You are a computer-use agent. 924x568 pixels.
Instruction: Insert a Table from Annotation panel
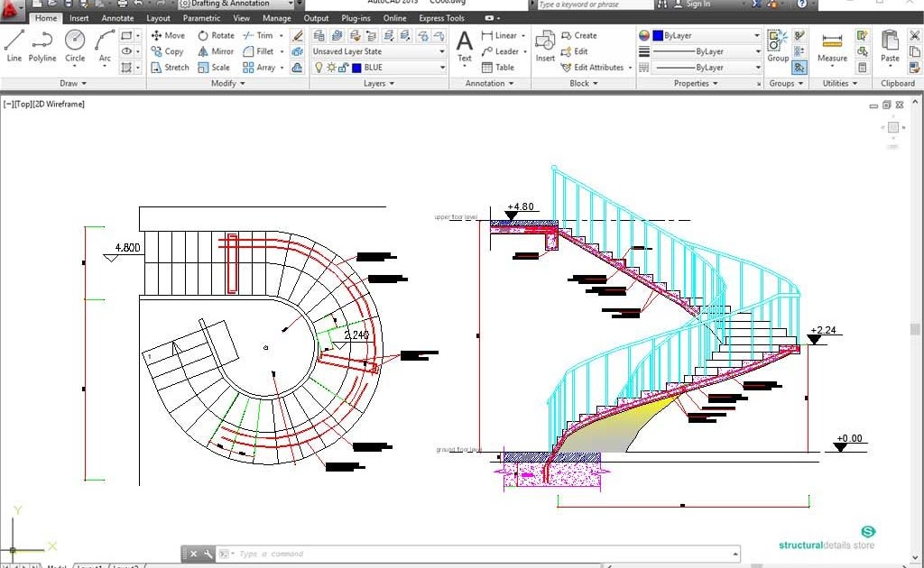498,67
